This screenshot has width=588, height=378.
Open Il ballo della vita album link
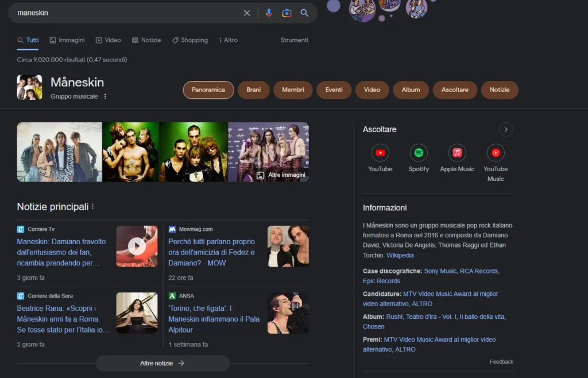pos(482,317)
